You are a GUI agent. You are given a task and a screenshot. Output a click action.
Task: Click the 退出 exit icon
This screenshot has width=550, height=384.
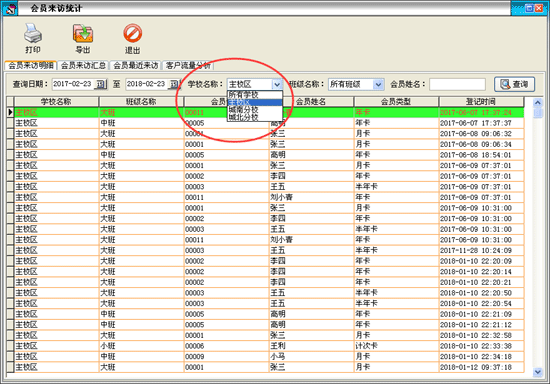(x=132, y=34)
